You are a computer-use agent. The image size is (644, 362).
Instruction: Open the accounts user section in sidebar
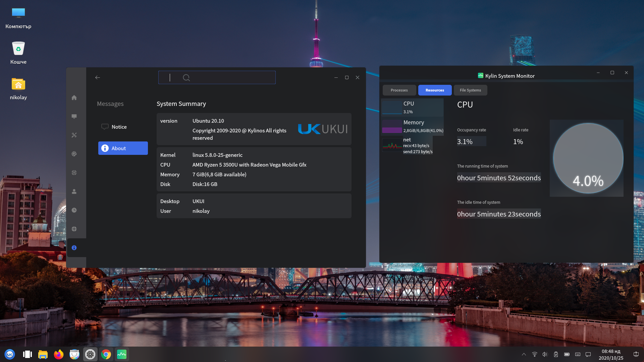point(74,191)
